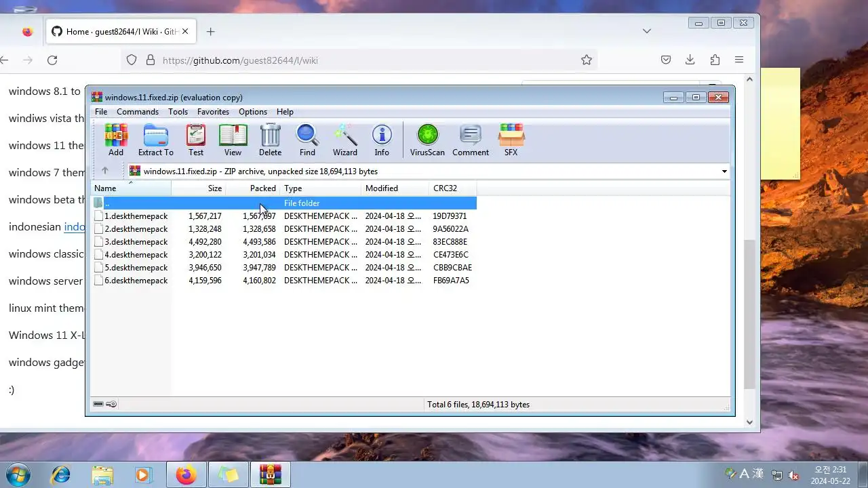This screenshot has width=868, height=488.
Task: Click the Firefox back arrow
Action: [4, 60]
